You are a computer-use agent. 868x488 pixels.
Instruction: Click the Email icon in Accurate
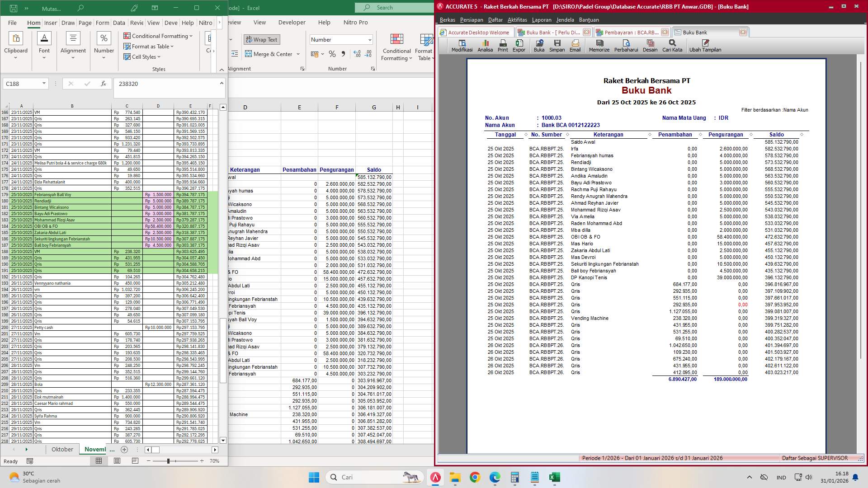575,45
